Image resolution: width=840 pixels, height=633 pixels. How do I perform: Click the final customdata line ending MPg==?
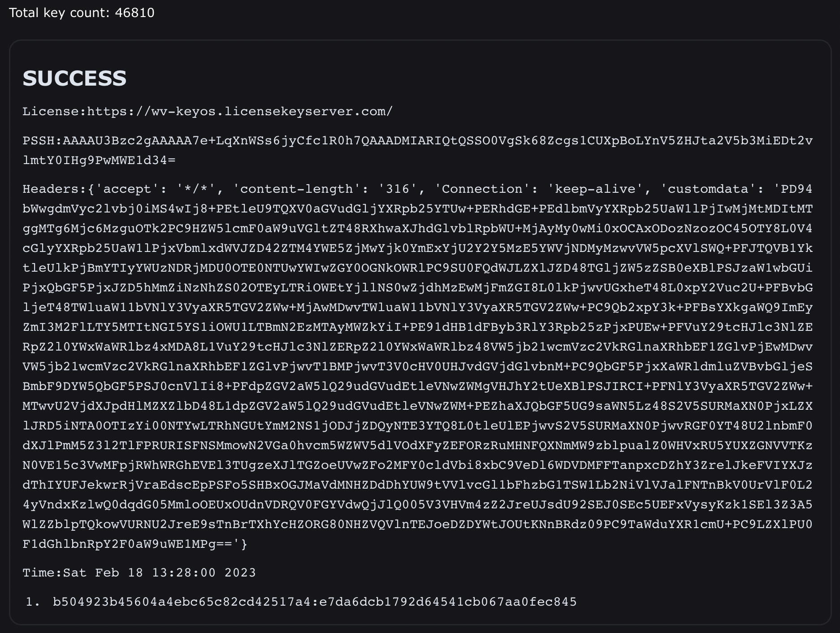pyautogui.click(x=135, y=544)
